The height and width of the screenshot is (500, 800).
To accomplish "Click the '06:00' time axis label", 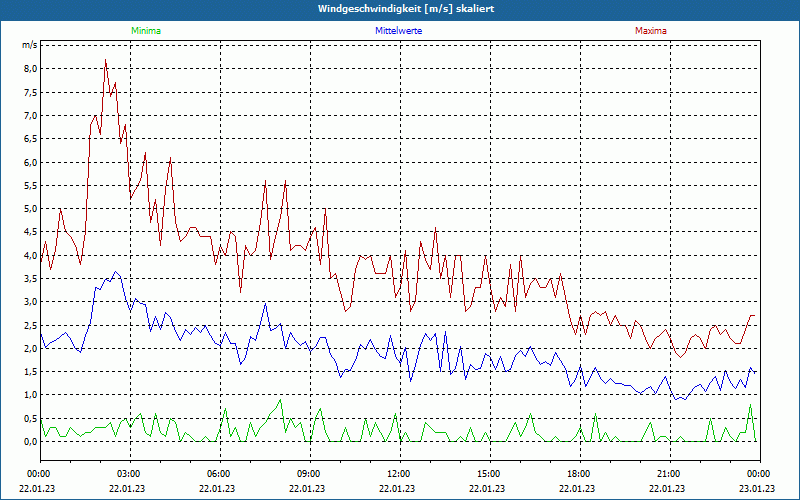I will pos(217,474).
